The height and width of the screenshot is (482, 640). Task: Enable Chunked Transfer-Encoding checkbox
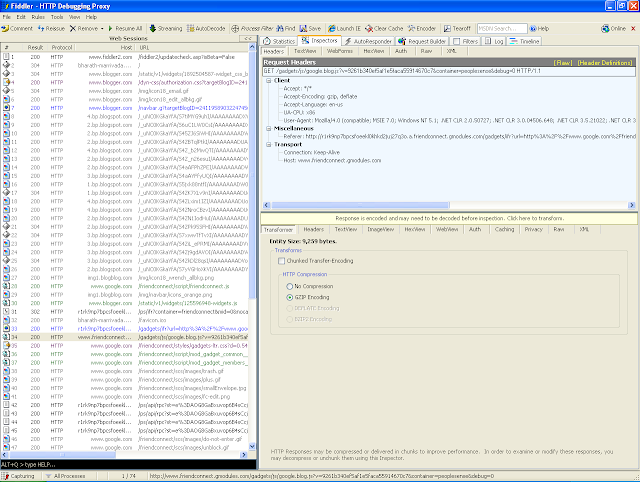tap(281, 261)
